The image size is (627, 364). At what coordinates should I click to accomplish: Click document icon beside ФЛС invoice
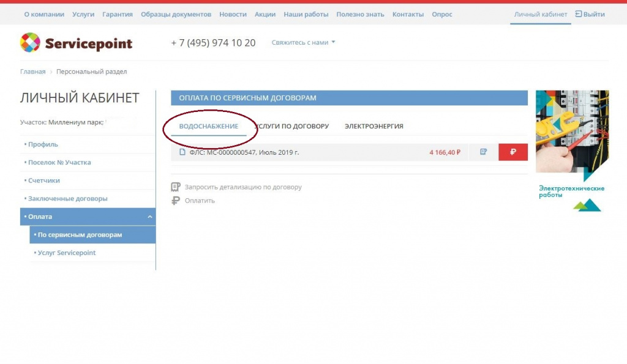[182, 152]
